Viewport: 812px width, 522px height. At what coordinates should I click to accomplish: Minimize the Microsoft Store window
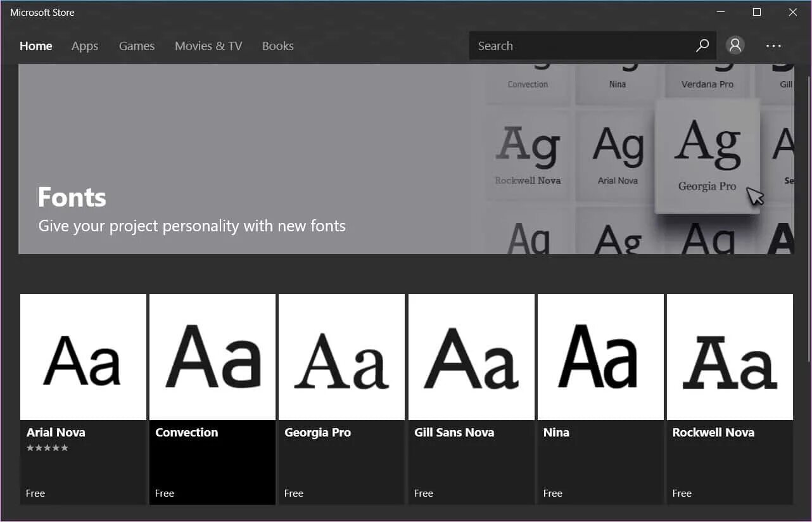point(720,12)
